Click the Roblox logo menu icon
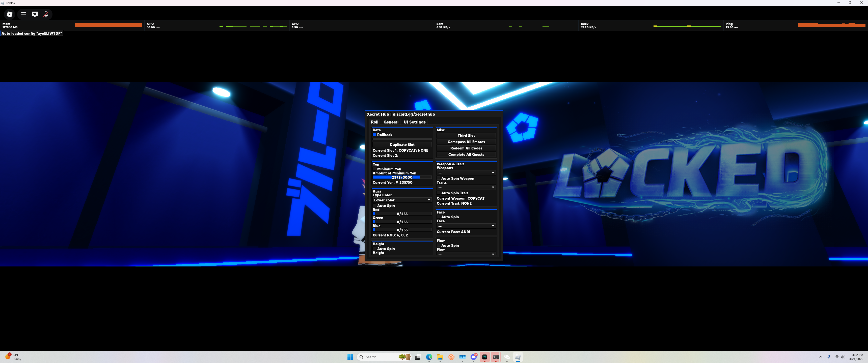The width and height of the screenshot is (868, 363). coord(9,14)
